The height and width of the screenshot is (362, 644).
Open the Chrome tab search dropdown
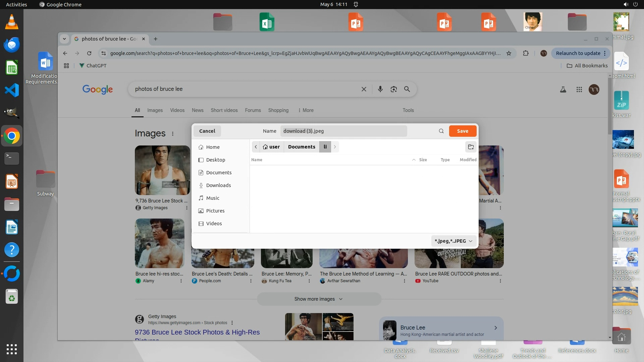[64, 39]
